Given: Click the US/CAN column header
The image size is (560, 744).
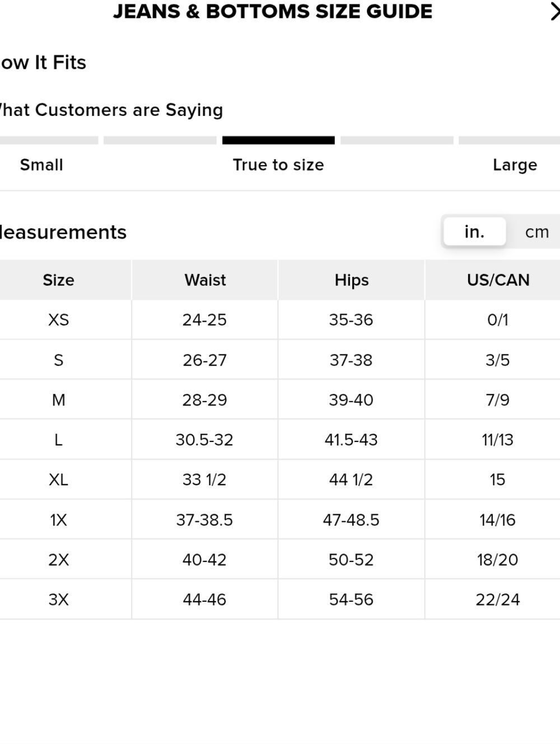Looking at the screenshot, I should 498,280.
